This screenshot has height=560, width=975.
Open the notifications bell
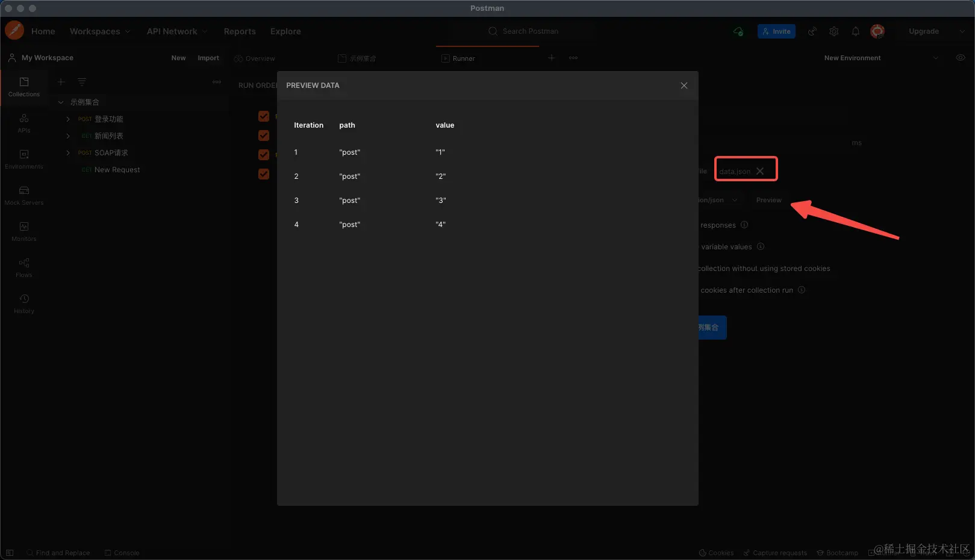[856, 31]
